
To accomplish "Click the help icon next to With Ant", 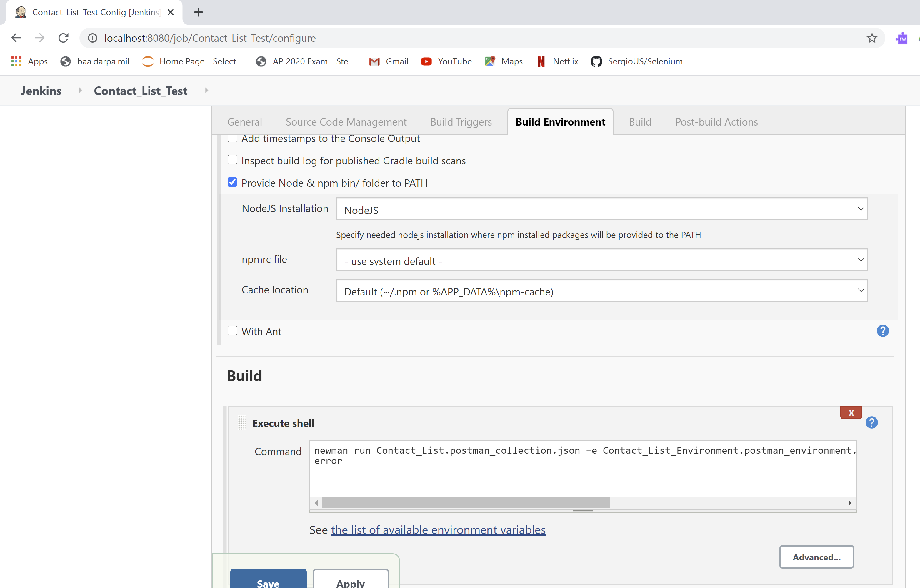I will (883, 331).
